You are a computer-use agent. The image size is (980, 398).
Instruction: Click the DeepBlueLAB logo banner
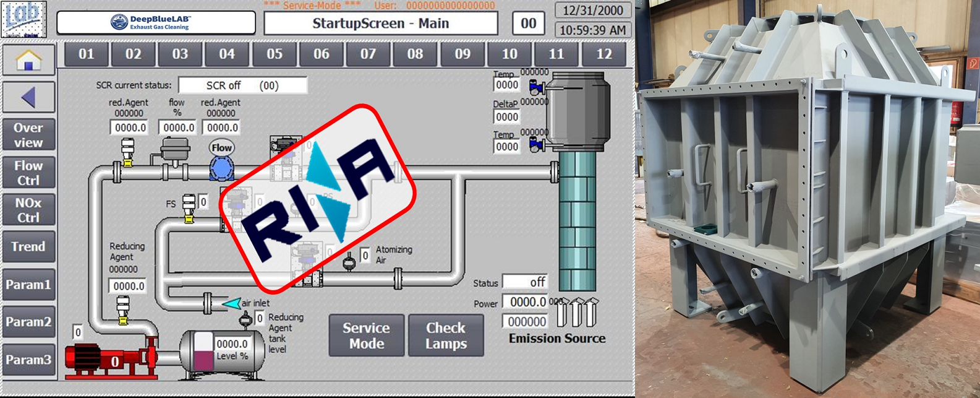pyautogui.click(x=156, y=23)
